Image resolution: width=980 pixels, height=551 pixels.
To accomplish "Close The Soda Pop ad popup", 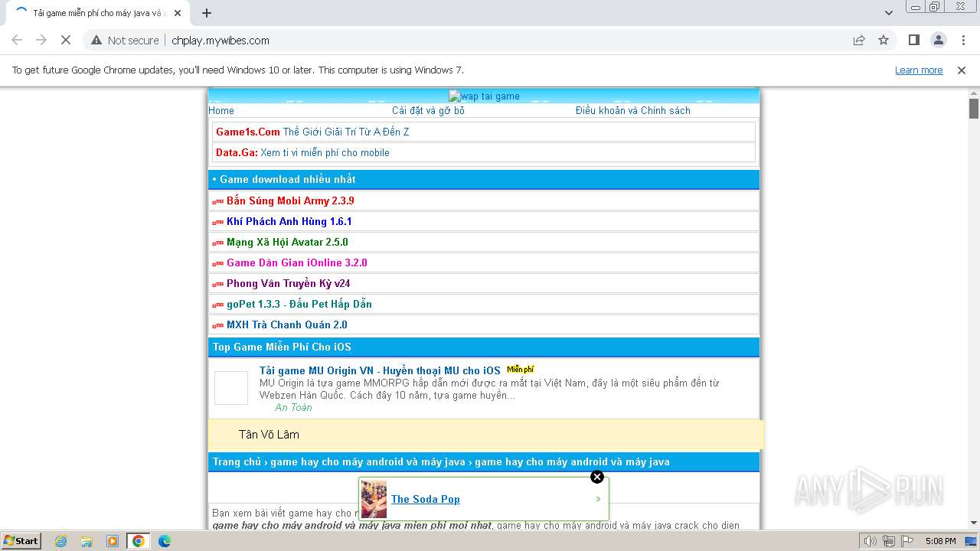I will point(597,477).
